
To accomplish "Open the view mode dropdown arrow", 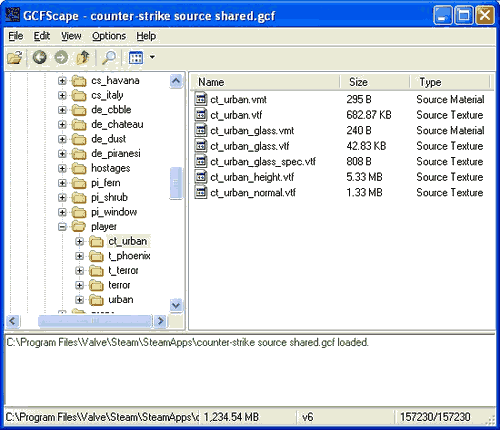I will coord(152,57).
